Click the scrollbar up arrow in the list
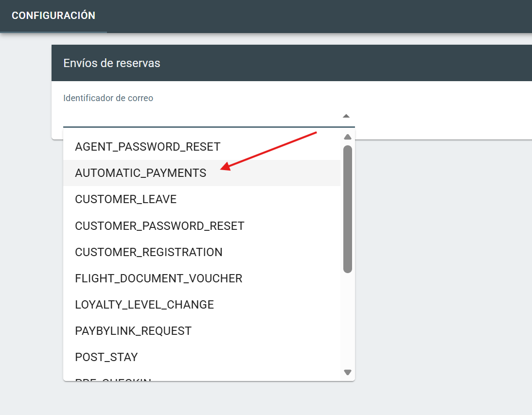The width and height of the screenshot is (532, 415). coord(347,137)
